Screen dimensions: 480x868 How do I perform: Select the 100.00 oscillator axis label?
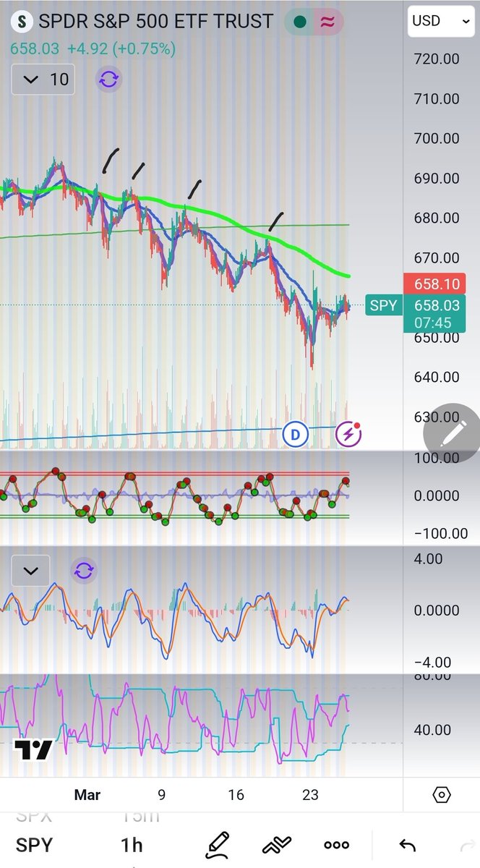436,458
